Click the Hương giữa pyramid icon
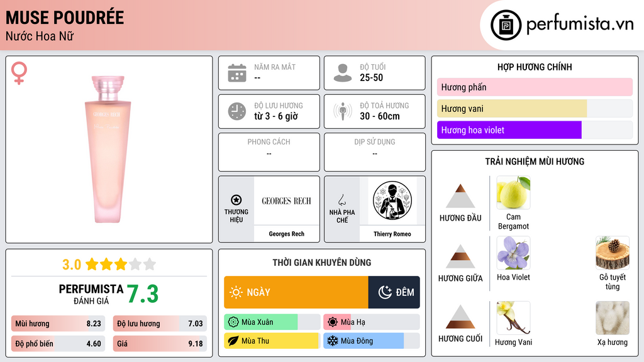This screenshot has width=644, height=362. click(460, 256)
